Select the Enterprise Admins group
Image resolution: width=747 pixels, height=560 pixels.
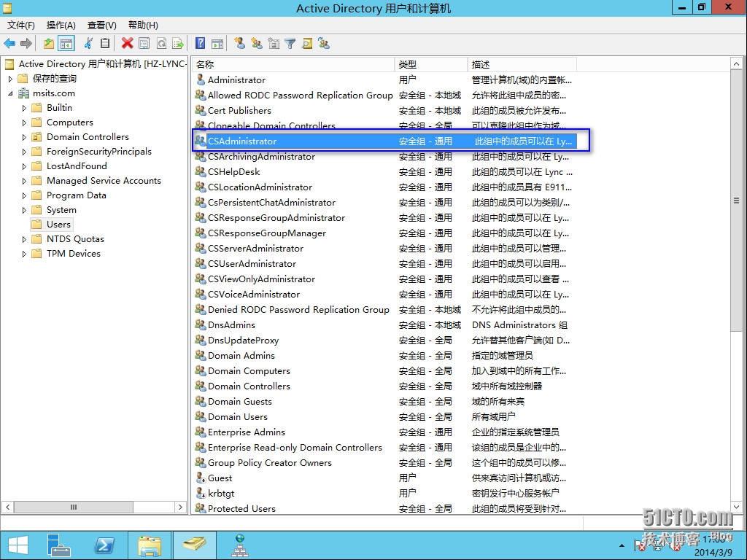(384, 432)
